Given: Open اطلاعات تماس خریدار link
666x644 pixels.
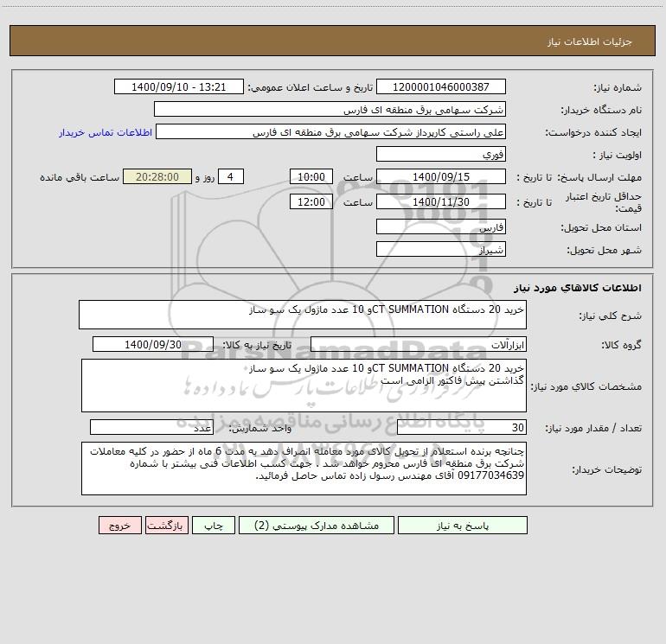Looking at the screenshot, I should point(106,132).
